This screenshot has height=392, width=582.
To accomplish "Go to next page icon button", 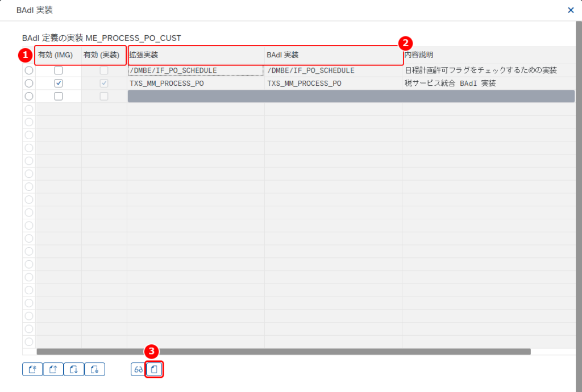I will pyautogui.click(x=74, y=369).
